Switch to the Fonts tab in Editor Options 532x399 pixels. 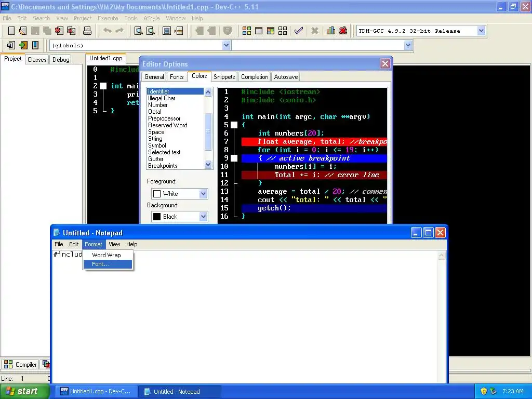click(177, 77)
